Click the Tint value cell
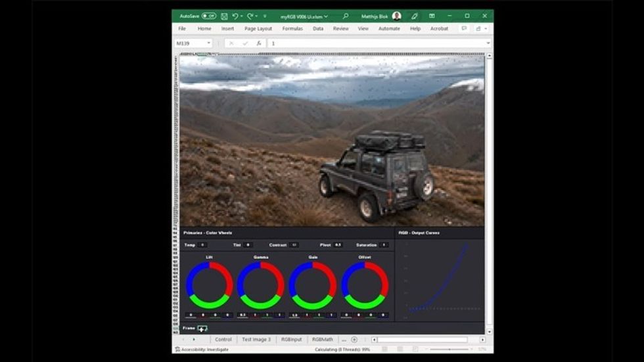The width and height of the screenshot is (644, 362). (x=248, y=245)
